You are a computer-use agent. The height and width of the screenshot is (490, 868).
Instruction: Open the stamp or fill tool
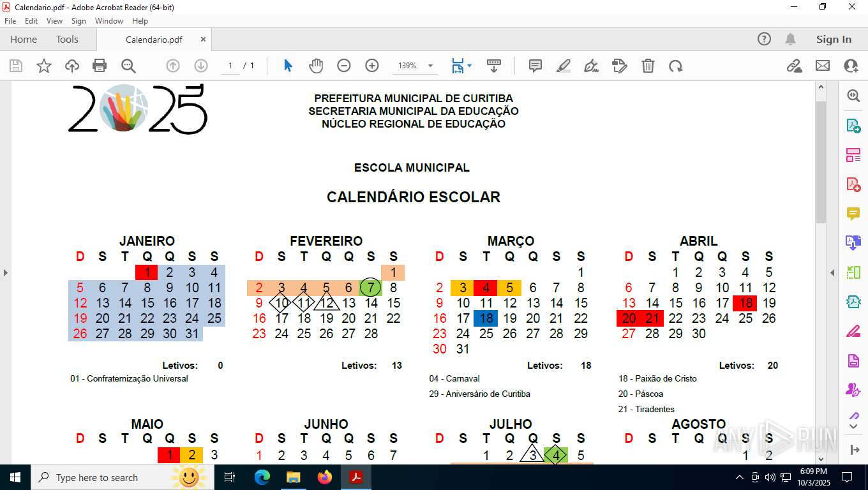(619, 66)
